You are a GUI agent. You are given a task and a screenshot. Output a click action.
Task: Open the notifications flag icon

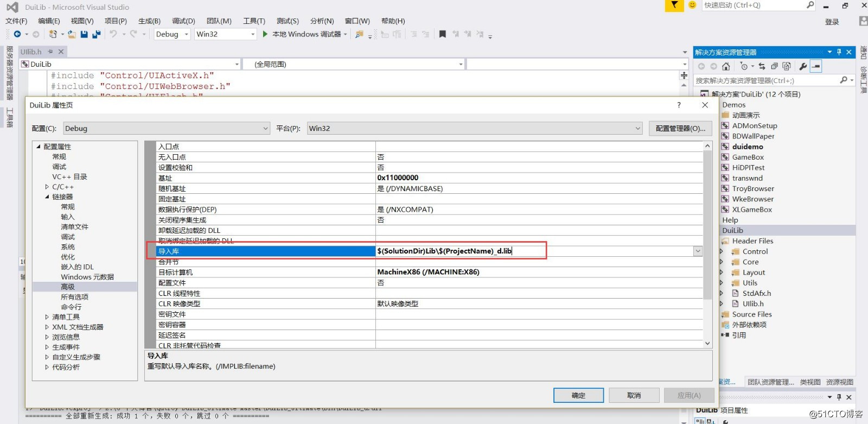click(674, 5)
